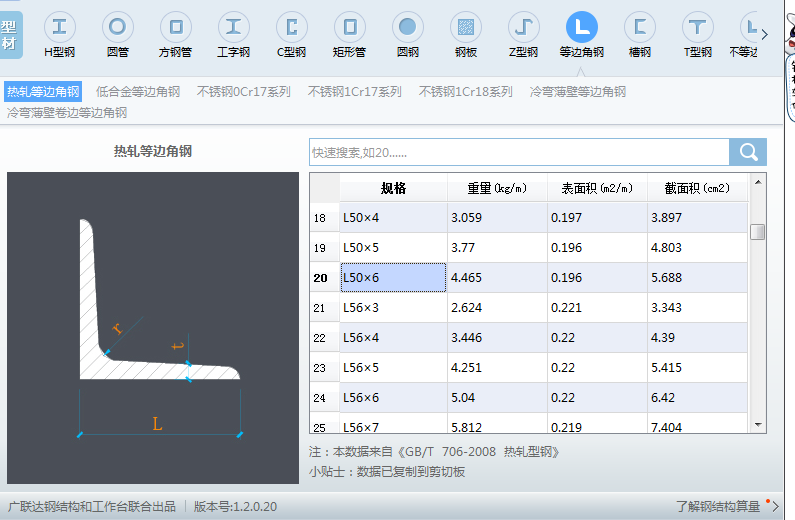
Task: Open the 型材 category tab
Action: (9, 35)
